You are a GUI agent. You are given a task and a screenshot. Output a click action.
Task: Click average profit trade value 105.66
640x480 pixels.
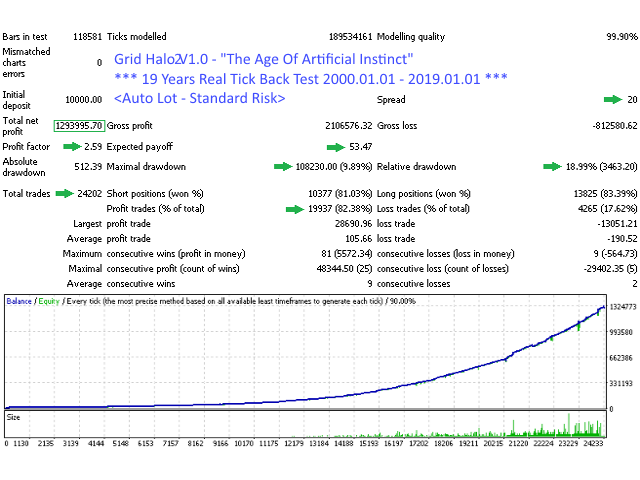[x=359, y=239]
